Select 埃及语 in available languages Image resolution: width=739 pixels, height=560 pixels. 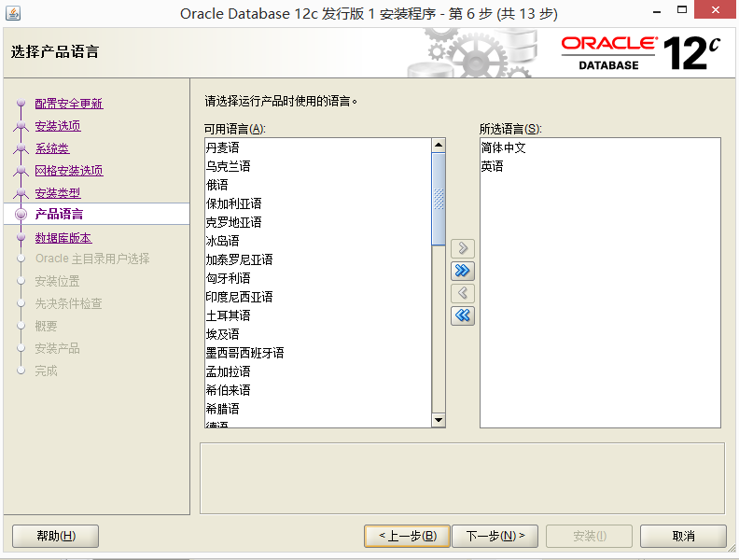(x=318, y=334)
